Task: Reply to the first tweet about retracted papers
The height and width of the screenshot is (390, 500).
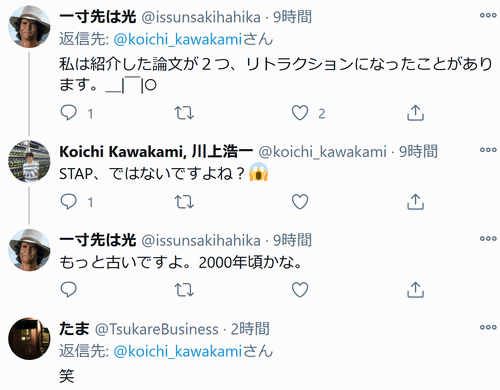Action: (69, 113)
